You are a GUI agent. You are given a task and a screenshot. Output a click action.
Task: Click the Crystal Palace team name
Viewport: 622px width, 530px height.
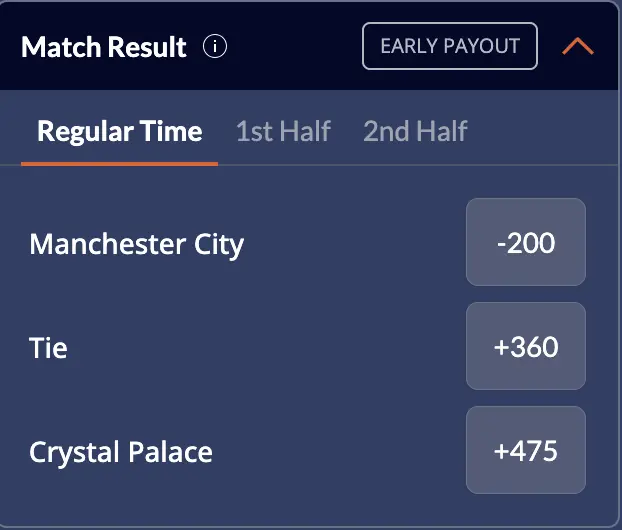coord(121,452)
